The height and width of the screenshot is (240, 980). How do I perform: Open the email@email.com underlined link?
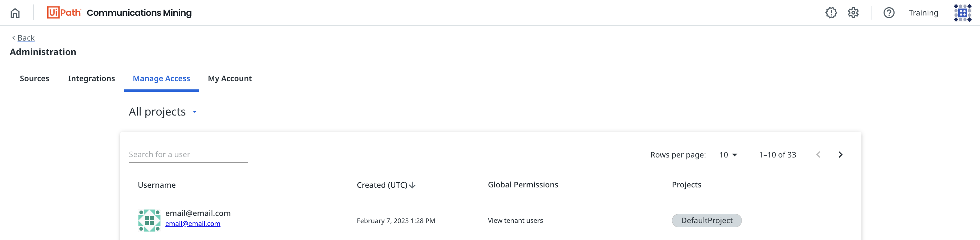click(193, 224)
